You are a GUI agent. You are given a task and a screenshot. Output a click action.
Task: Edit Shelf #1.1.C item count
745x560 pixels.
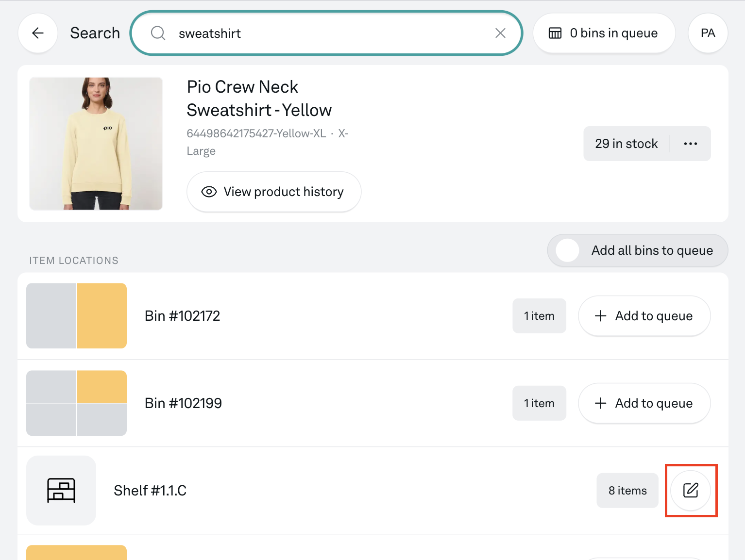coord(691,491)
